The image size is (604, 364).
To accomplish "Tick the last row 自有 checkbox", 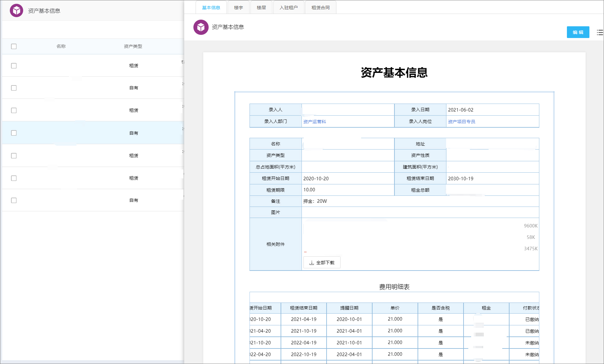I will click(14, 200).
